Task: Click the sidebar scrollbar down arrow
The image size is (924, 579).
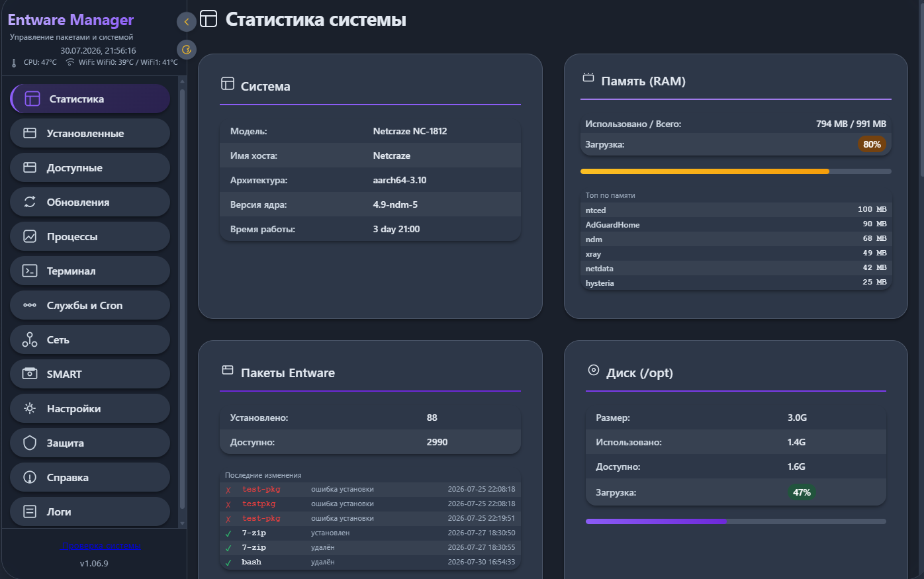Action: [x=182, y=523]
